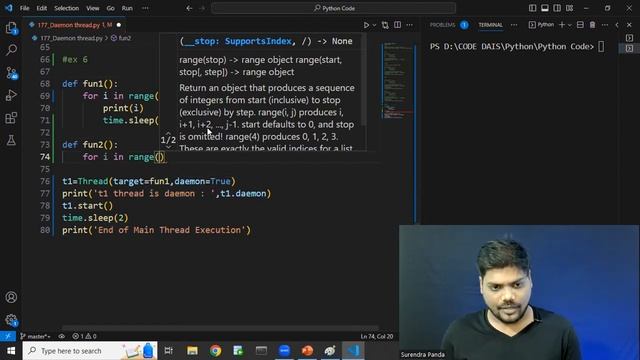Open terminal panel more actions ellipsis

pyautogui.click(x=604, y=25)
